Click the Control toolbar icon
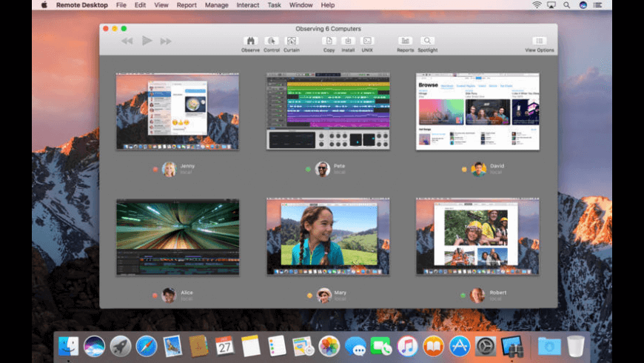644x363 pixels. [272, 41]
